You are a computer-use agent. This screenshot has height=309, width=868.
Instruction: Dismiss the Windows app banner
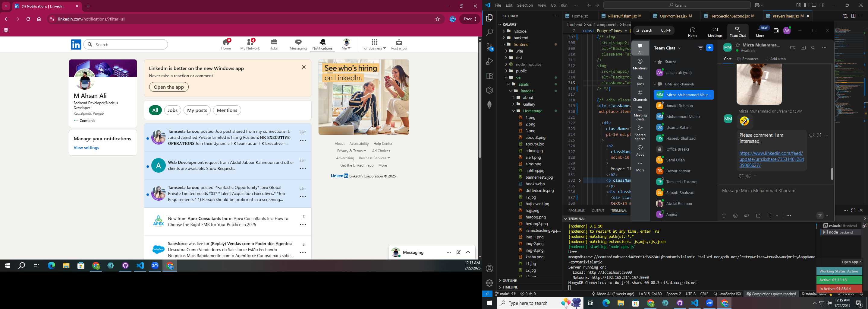coord(303,67)
